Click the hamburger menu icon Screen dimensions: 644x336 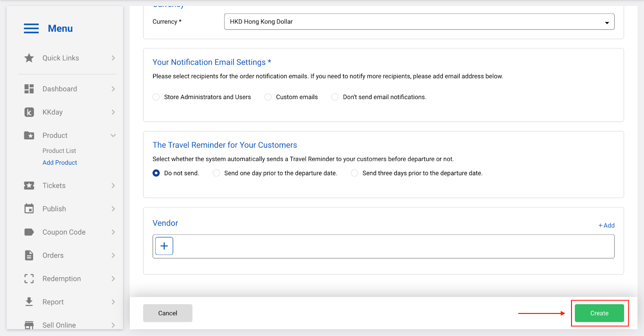click(31, 29)
